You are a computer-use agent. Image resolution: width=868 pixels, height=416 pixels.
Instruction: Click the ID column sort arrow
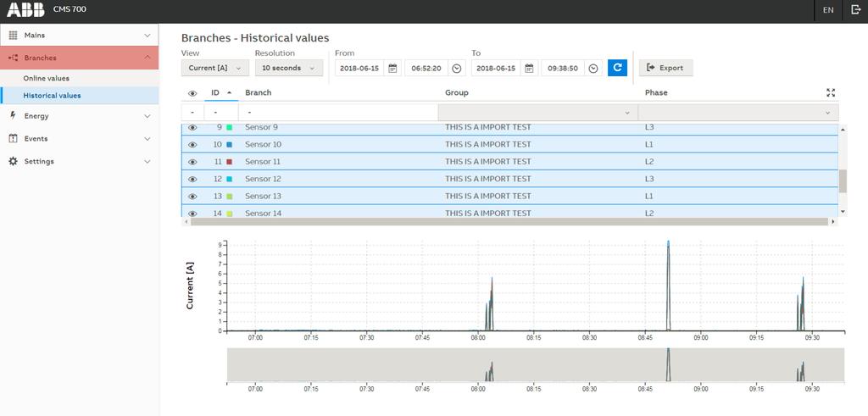229,93
